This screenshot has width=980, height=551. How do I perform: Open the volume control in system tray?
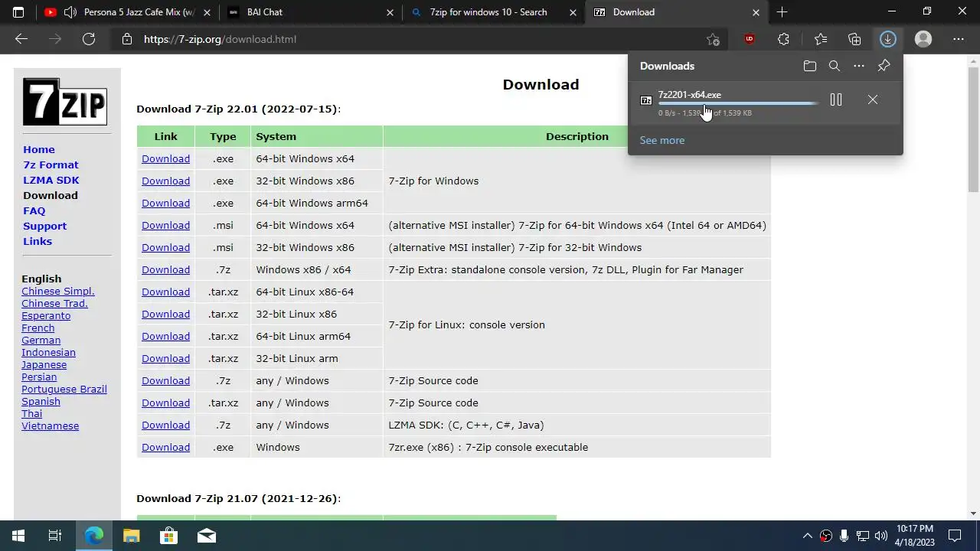pos(880,536)
